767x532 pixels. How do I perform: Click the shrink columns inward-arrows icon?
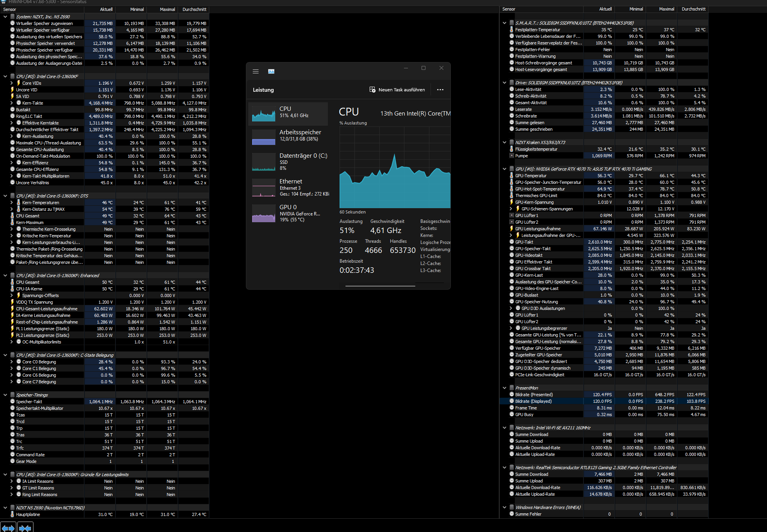pyautogui.click(x=25, y=528)
